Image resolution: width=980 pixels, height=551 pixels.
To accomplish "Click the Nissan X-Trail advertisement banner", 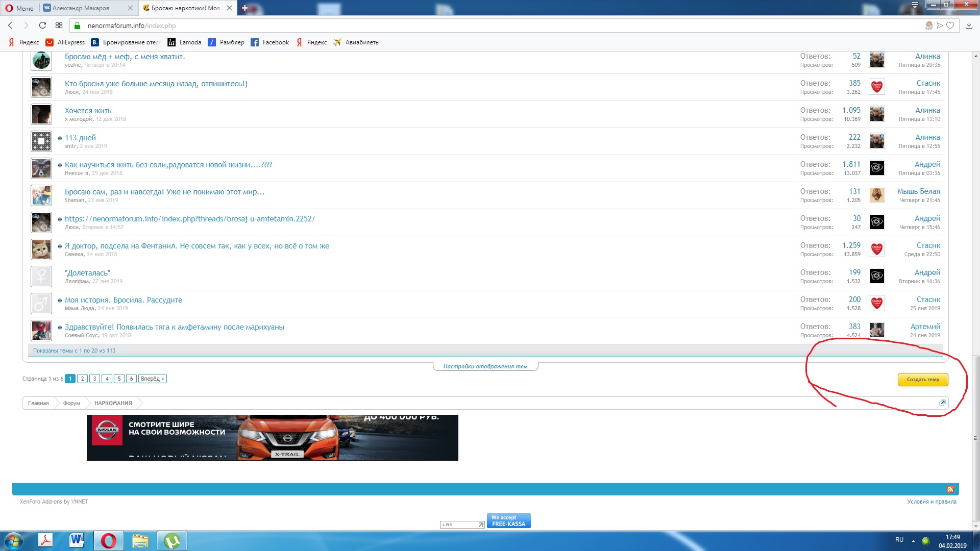I will [272, 437].
